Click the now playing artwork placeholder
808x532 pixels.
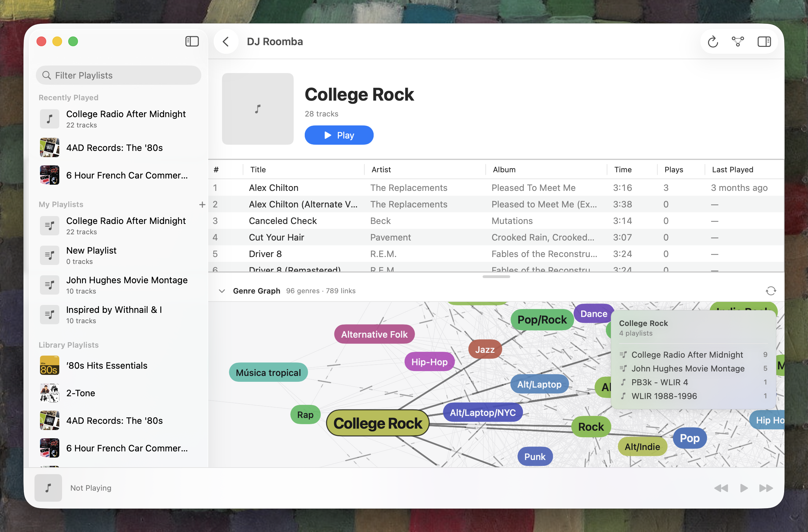pos(48,488)
